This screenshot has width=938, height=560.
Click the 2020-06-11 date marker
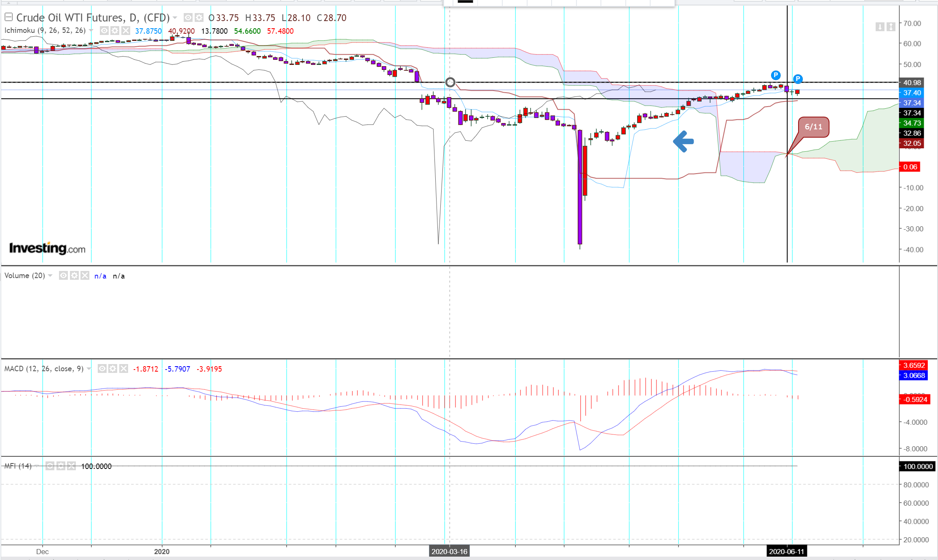(786, 552)
